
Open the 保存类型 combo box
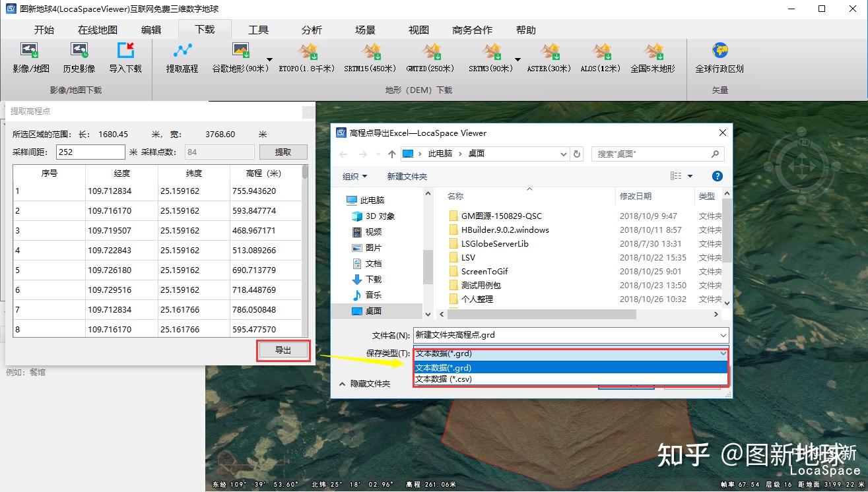pyautogui.click(x=571, y=354)
